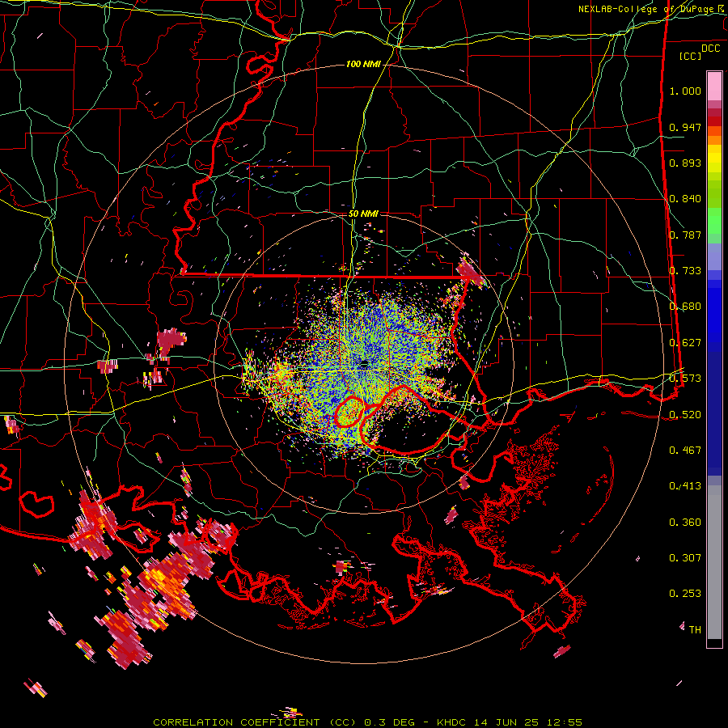Click the 100 NMI range ring label
Viewport: 728px width, 728px height.
click(363, 64)
